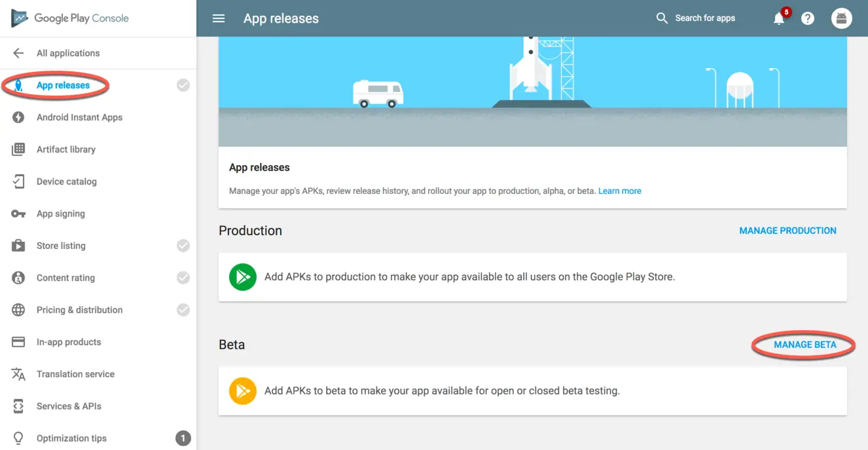This screenshot has height=450, width=868.
Task: Click the search magnifier icon
Action: [662, 18]
